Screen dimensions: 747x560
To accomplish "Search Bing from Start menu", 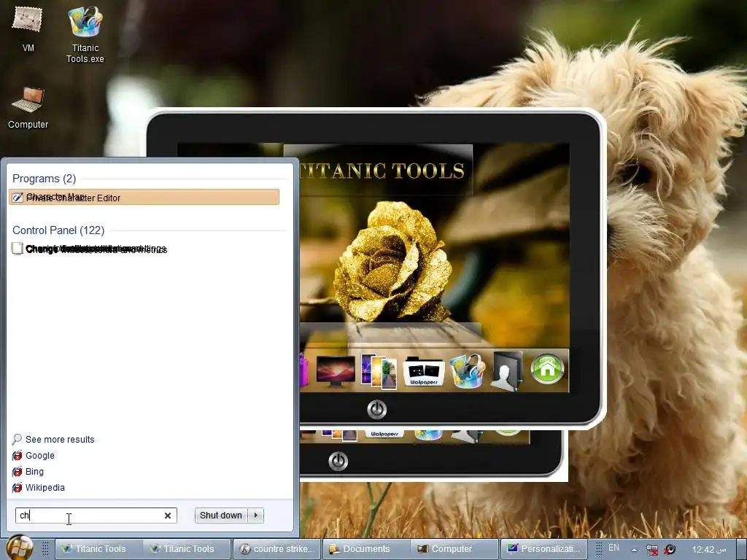I will (34, 472).
